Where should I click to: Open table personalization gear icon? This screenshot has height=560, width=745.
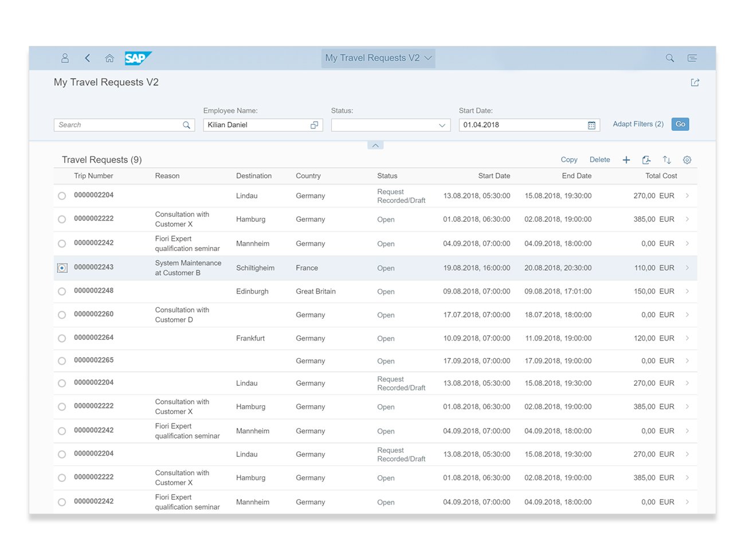click(687, 160)
